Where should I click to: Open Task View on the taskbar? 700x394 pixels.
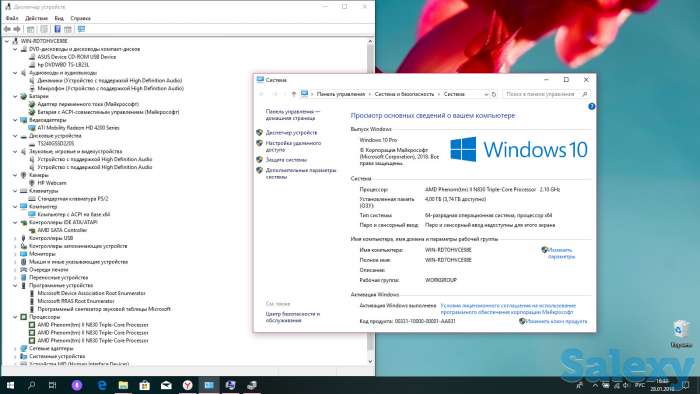point(52,385)
